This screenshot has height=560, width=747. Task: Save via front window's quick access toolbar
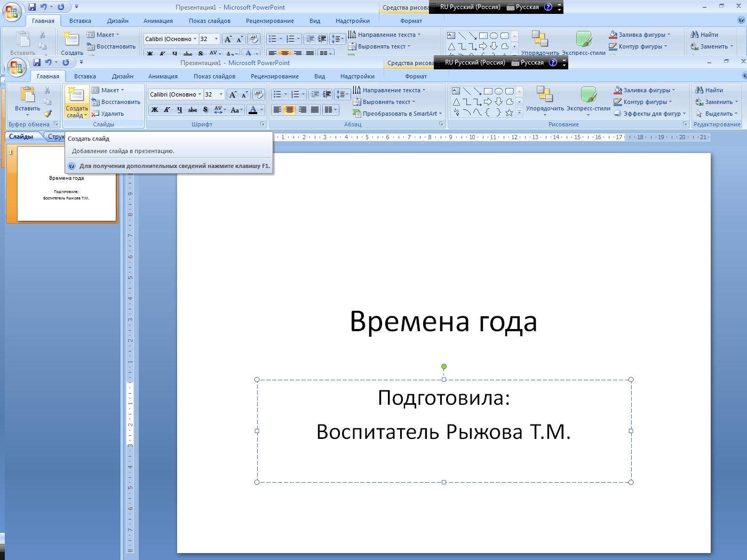(37, 62)
